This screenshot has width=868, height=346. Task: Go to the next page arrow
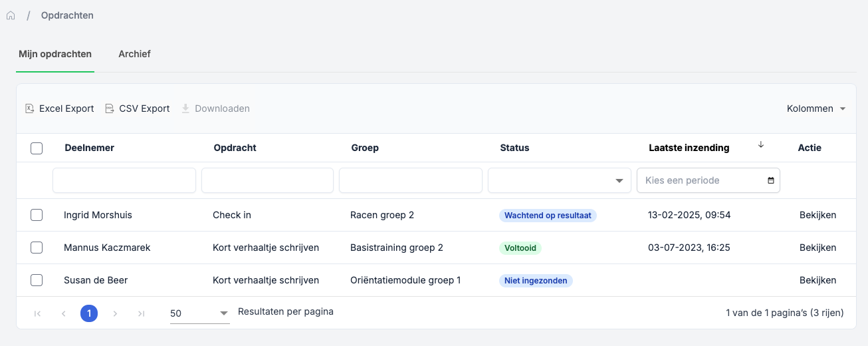pyautogui.click(x=115, y=313)
